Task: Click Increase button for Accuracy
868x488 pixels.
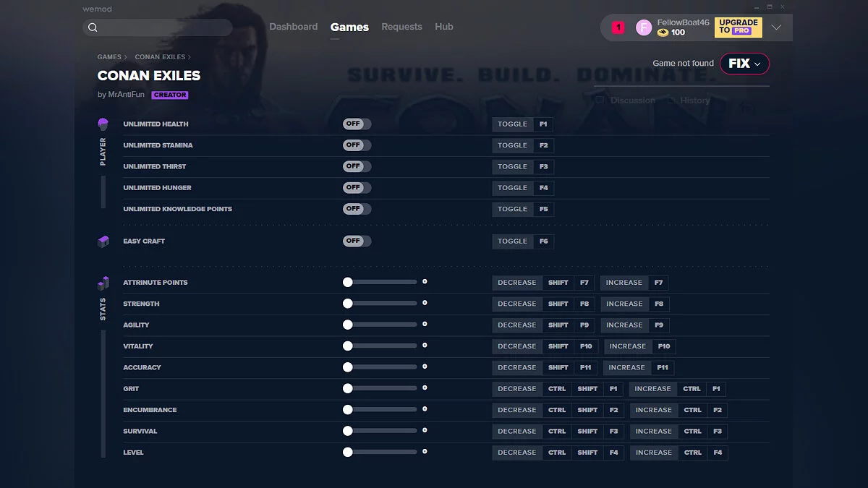Action: pos(626,368)
